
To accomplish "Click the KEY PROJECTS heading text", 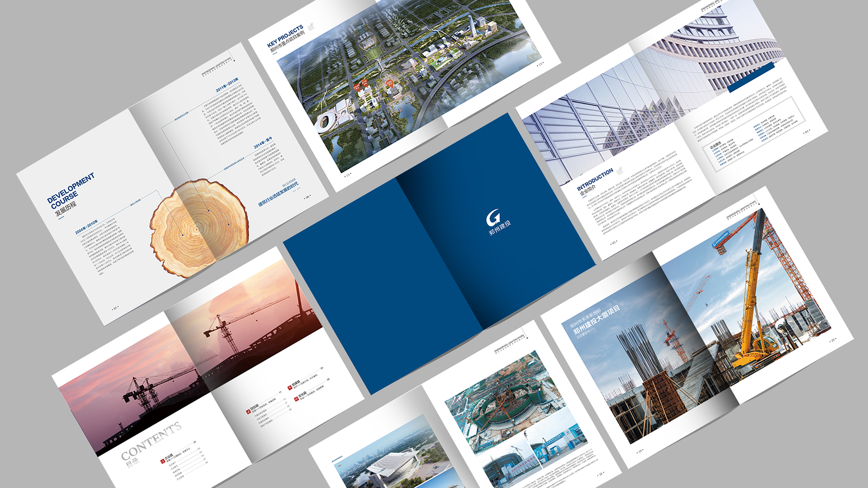I will click(285, 36).
